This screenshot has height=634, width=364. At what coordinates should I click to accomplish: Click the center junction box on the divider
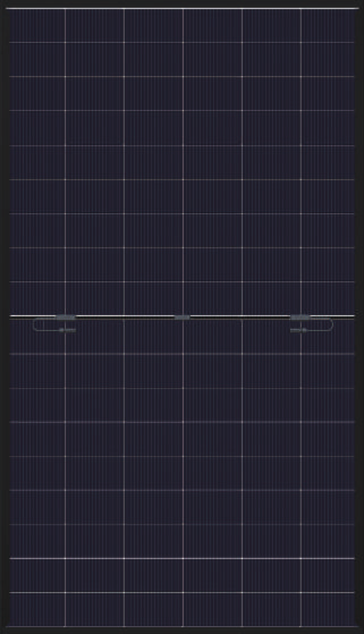182,318
